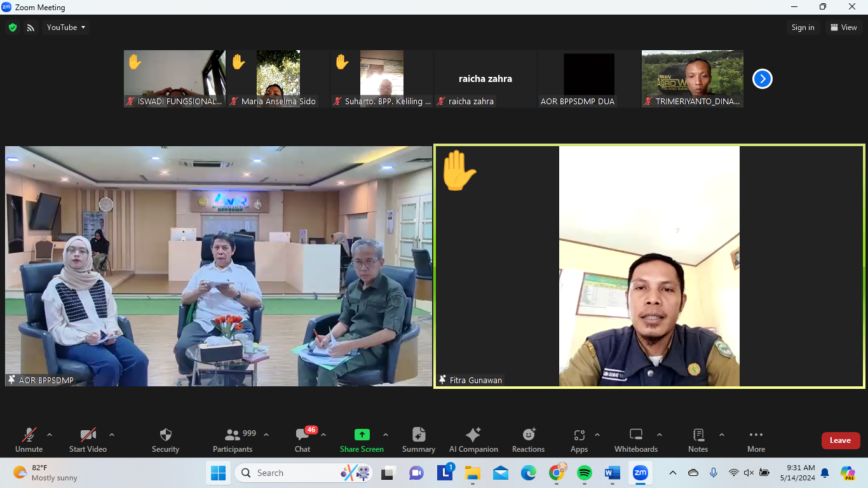Open the Whiteboards panel
Viewport: 868px width, 488px height.
pyautogui.click(x=635, y=438)
